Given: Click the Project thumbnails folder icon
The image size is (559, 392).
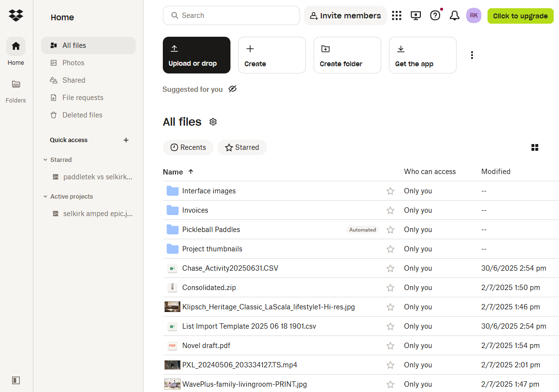Looking at the screenshot, I should tap(172, 248).
